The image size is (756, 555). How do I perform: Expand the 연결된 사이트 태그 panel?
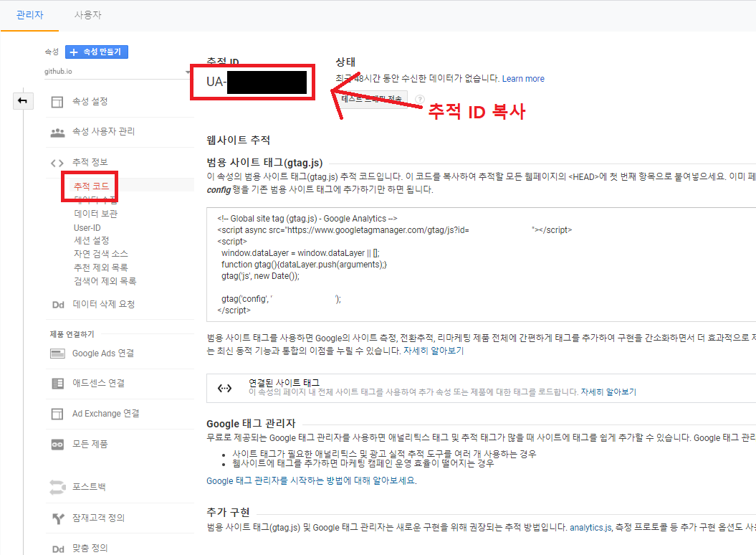click(481, 388)
